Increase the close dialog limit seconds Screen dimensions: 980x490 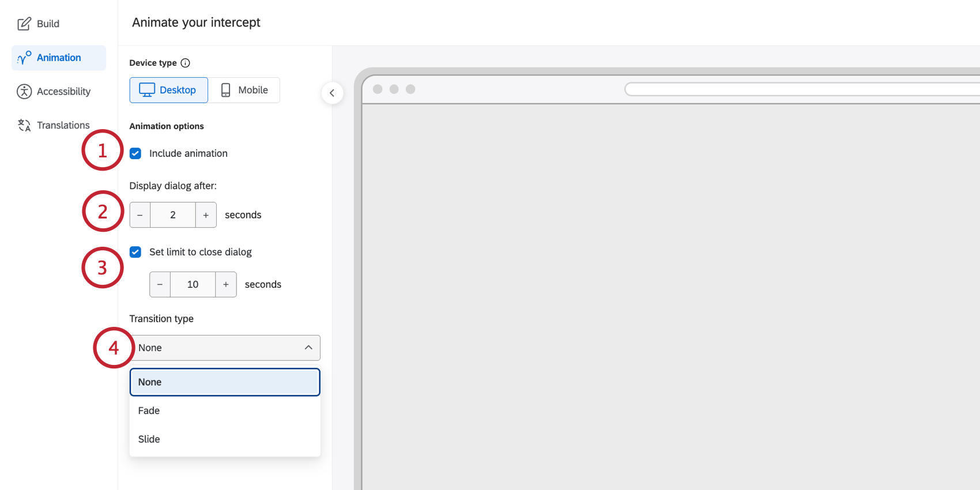pos(226,284)
